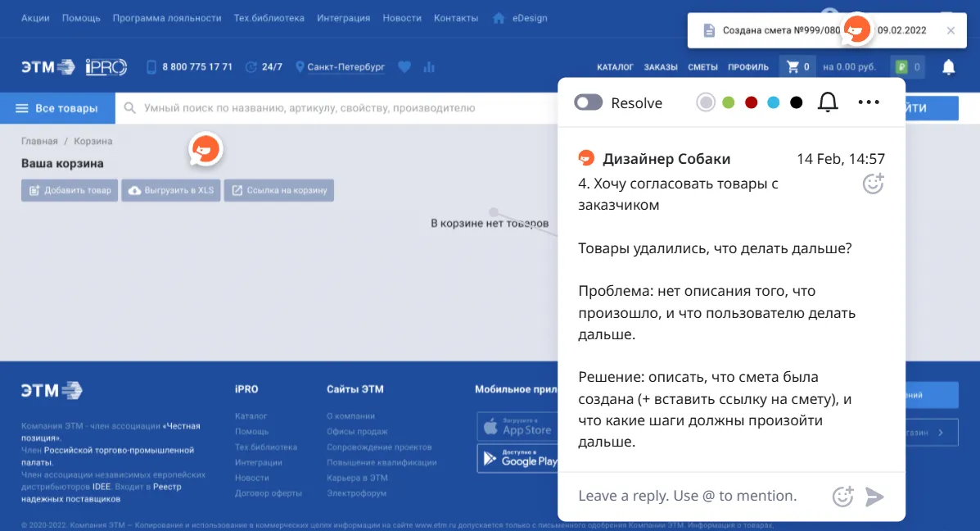This screenshot has height=531, width=980.
Task: Open the Все товары catalog menu
Action: (57, 107)
